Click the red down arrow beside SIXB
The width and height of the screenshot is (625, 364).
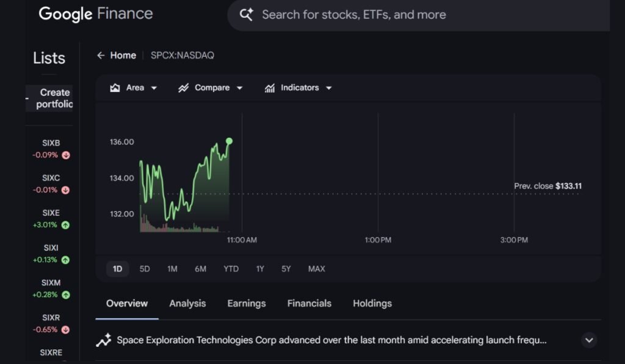(x=66, y=155)
